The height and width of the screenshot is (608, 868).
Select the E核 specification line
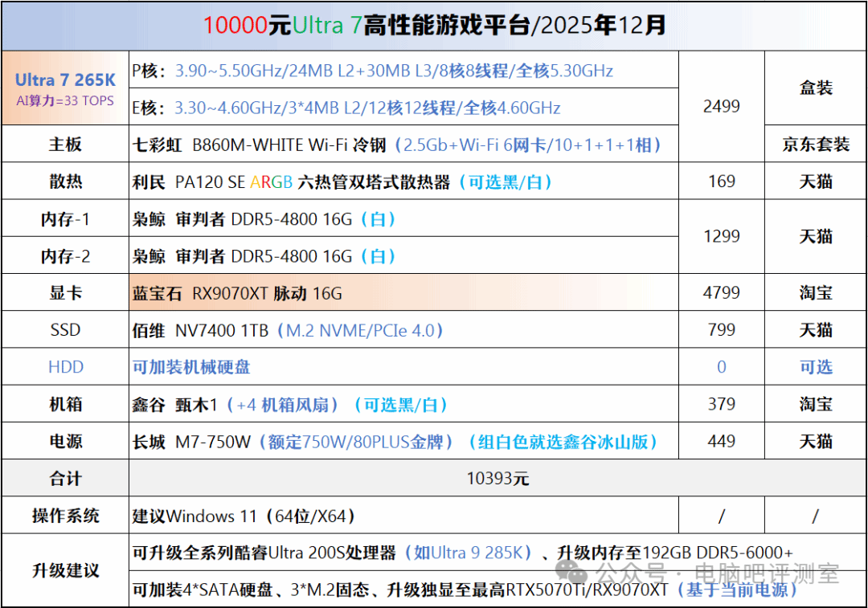pyautogui.click(x=346, y=108)
